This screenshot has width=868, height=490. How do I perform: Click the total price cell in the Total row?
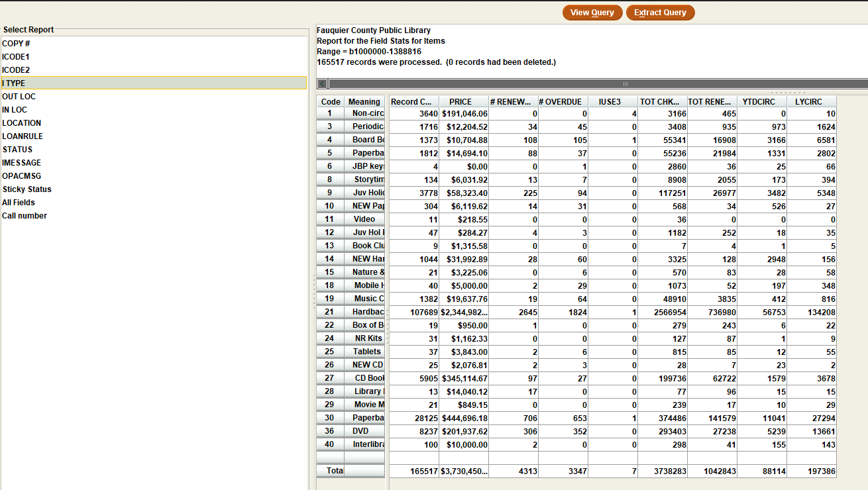[x=463, y=471]
